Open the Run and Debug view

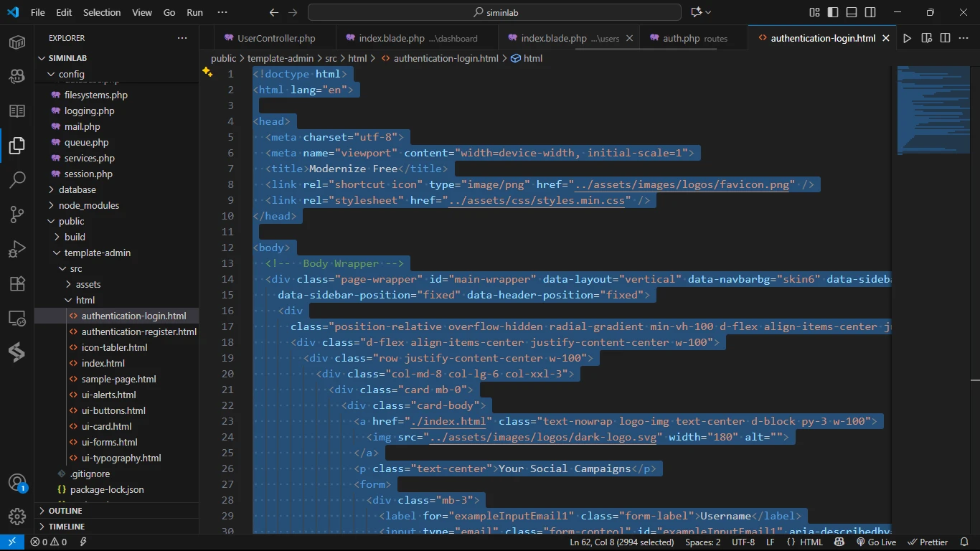tap(17, 249)
